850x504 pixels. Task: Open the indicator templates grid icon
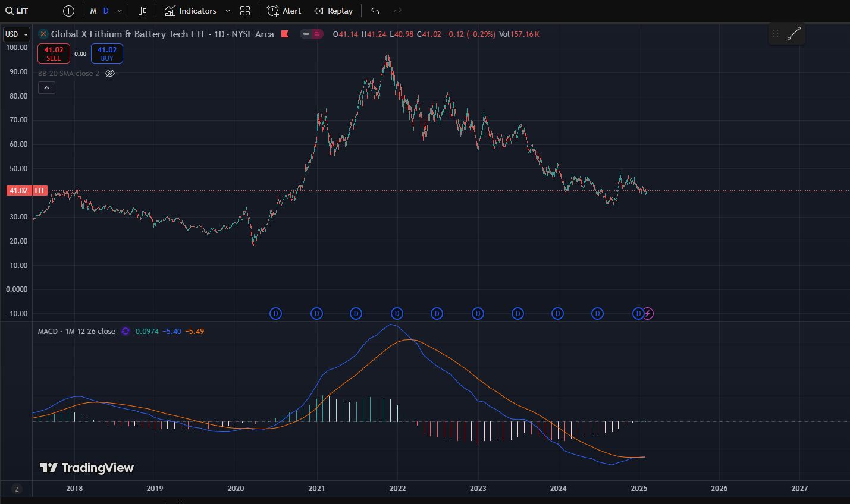click(x=245, y=11)
